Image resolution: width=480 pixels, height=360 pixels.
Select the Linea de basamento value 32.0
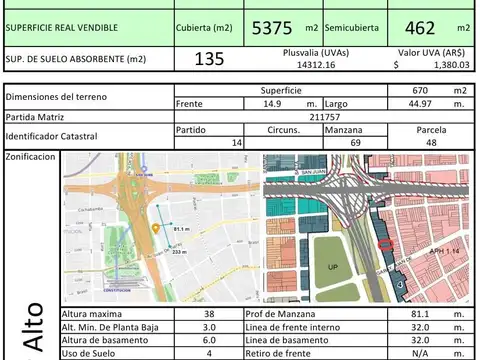tap(420, 340)
